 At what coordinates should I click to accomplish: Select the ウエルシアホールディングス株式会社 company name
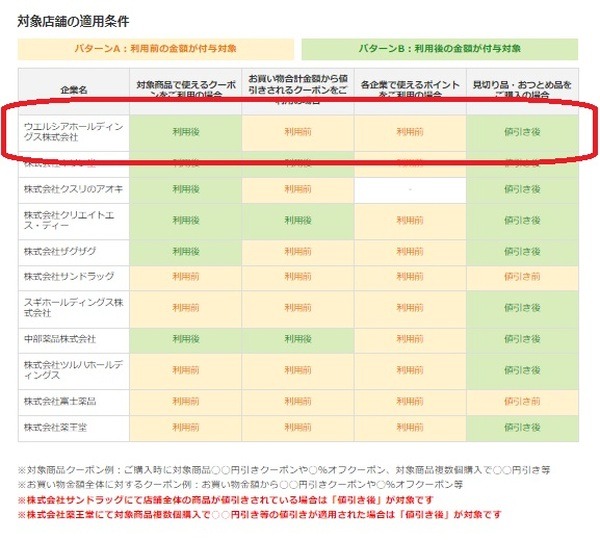click(73, 132)
